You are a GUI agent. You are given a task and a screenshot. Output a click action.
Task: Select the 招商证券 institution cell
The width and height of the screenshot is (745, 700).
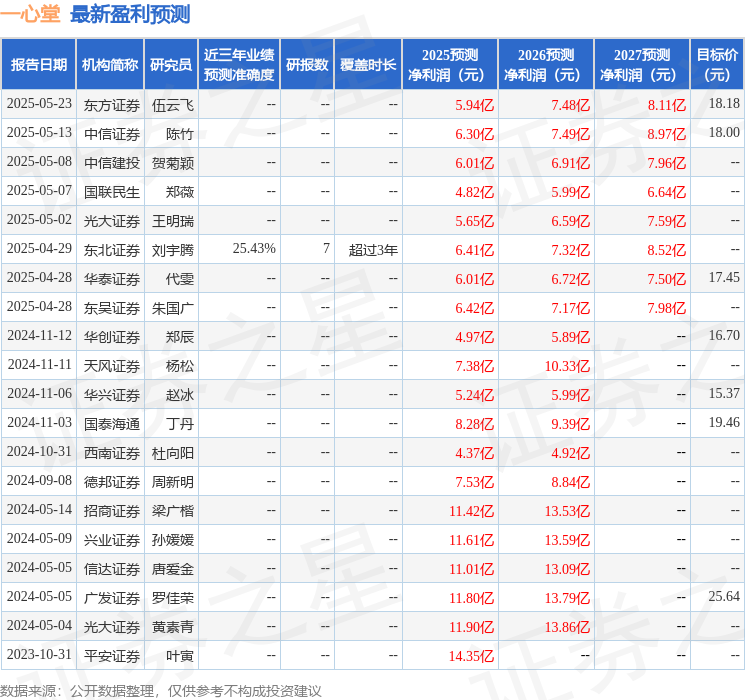(112, 511)
